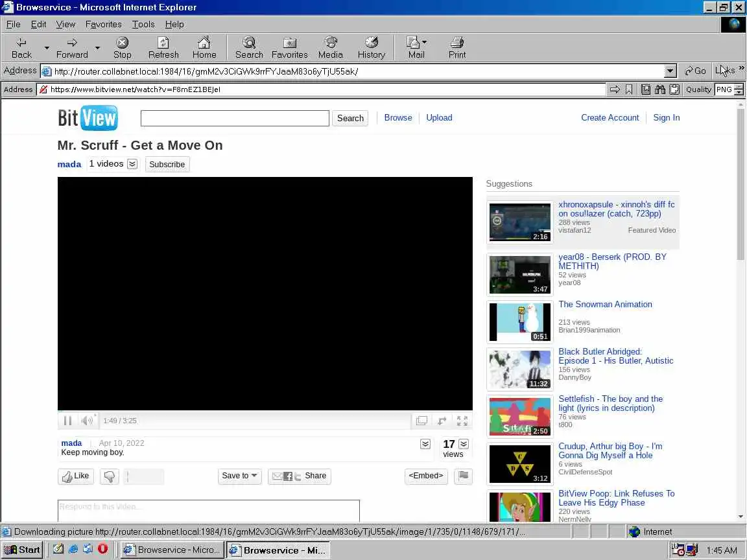Dislike the video with thumbs down
The image size is (747, 560).
coord(110,476)
